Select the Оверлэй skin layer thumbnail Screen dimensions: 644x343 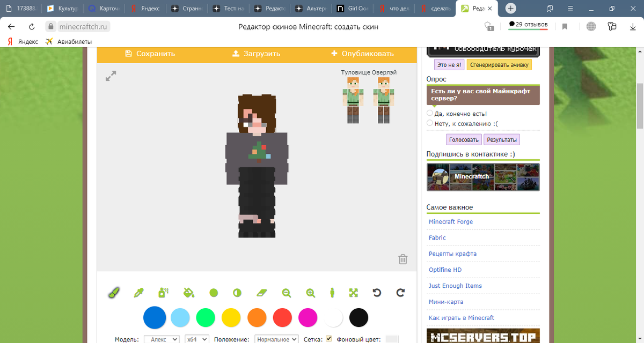point(383,100)
